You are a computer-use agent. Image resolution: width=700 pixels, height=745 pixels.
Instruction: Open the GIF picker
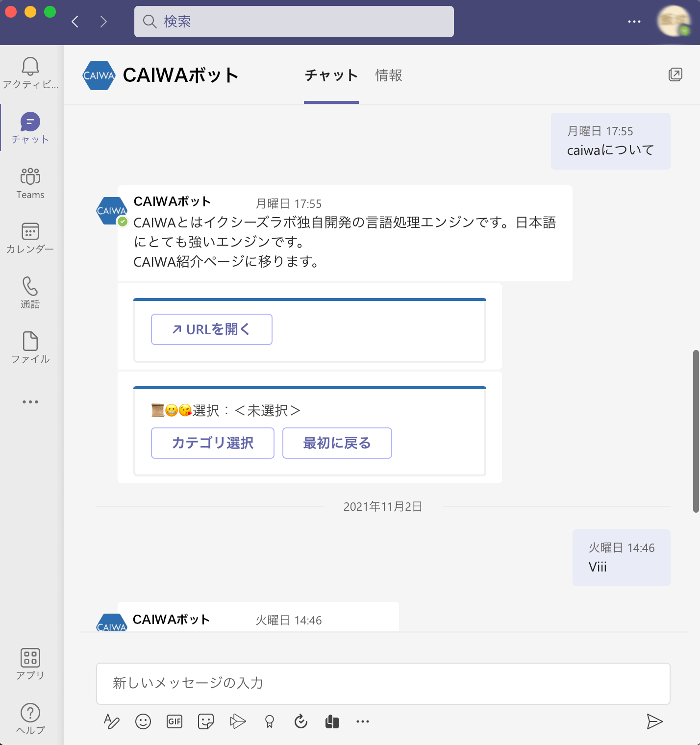pos(174,721)
